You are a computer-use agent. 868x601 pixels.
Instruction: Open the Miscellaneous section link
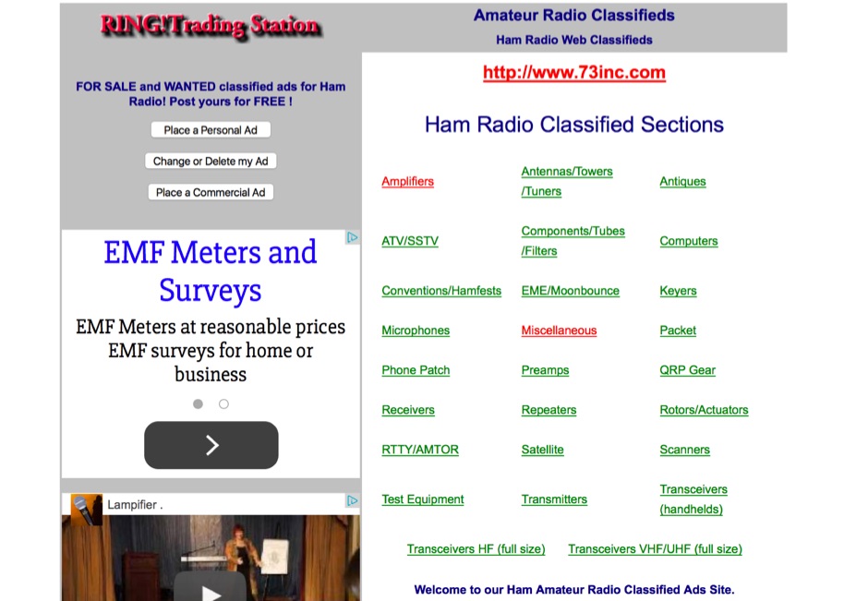coord(559,331)
